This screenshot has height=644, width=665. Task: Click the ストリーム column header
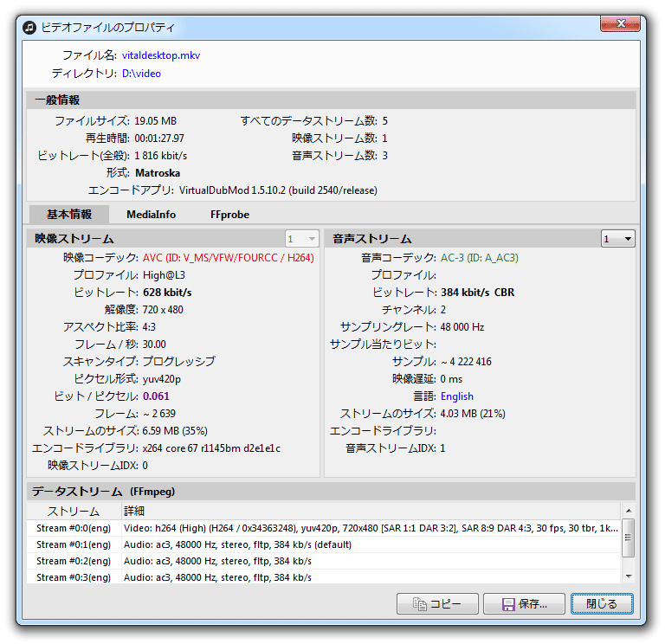[74, 512]
